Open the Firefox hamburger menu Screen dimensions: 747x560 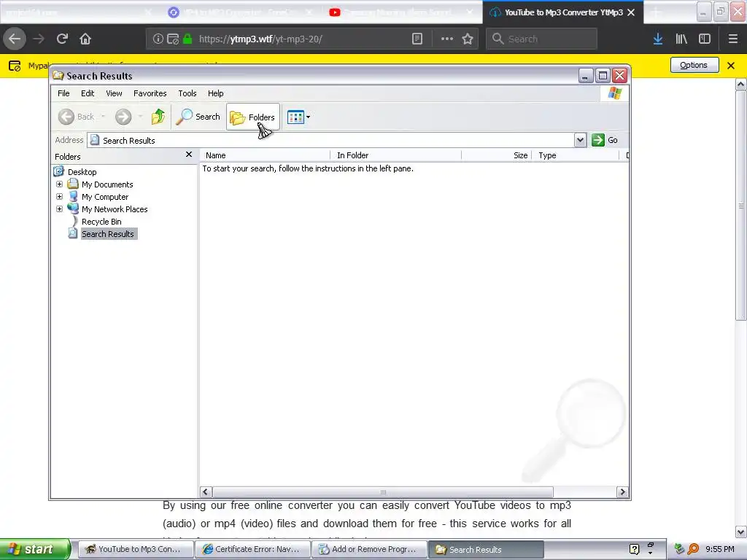[x=732, y=39]
